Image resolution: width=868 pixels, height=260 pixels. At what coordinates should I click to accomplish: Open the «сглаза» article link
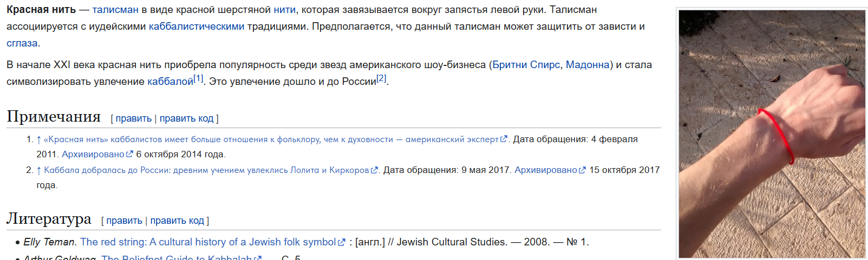pos(22,43)
